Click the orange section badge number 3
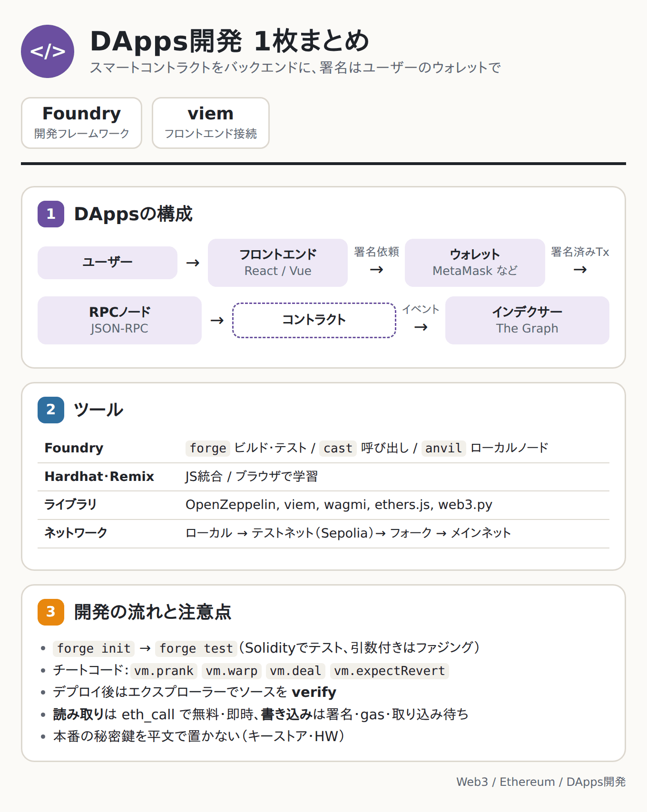Screen dimensions: 647x812 tap(51, 612)
